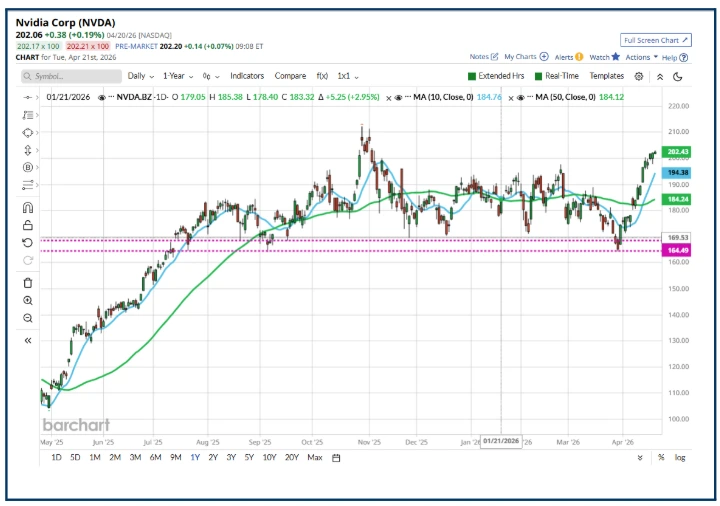
Task: Toggle percent scale % button
Action: (661, 457)
